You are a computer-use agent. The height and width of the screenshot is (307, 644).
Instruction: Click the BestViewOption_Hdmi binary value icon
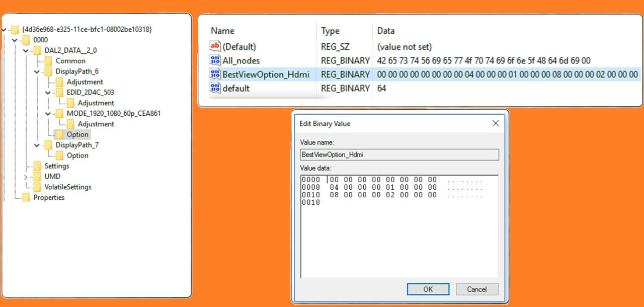click(215, 74)
